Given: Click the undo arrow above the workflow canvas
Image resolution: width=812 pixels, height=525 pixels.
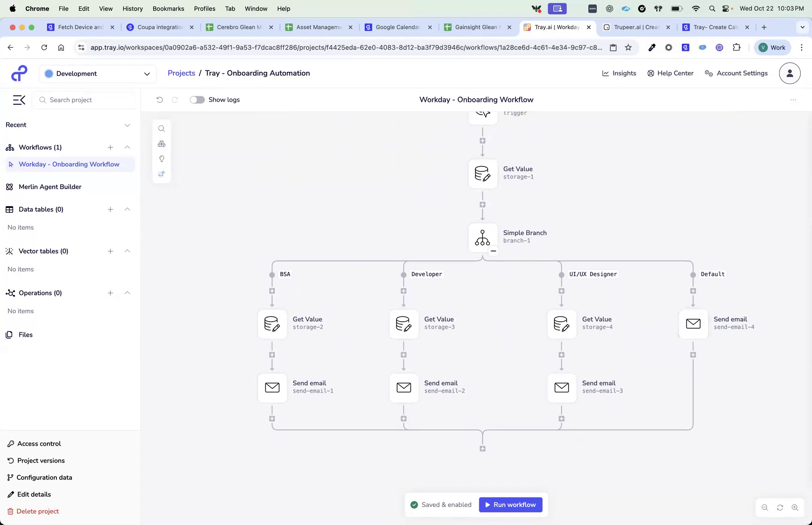Looking at the screenshot, I should click(x=160, y=100).
